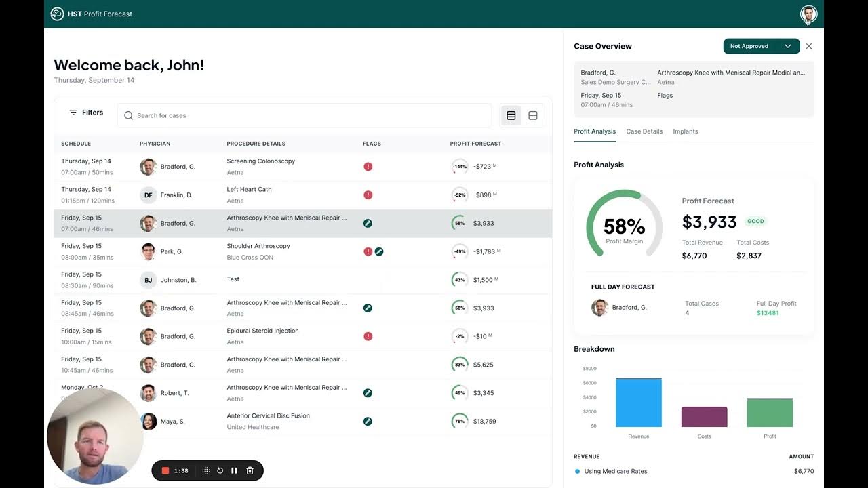Switch to the Case Details tab

[644, 131]
